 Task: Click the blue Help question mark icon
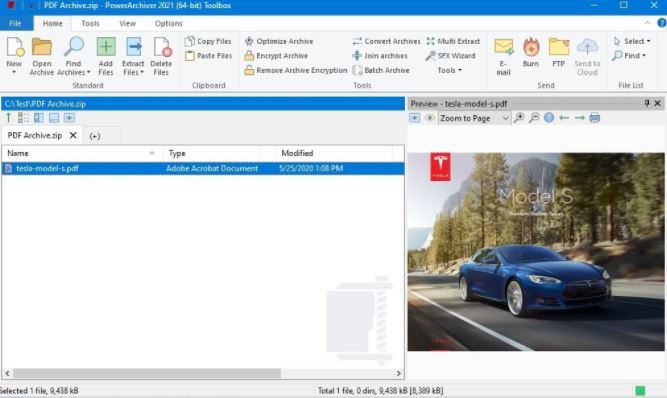(662, 23)
